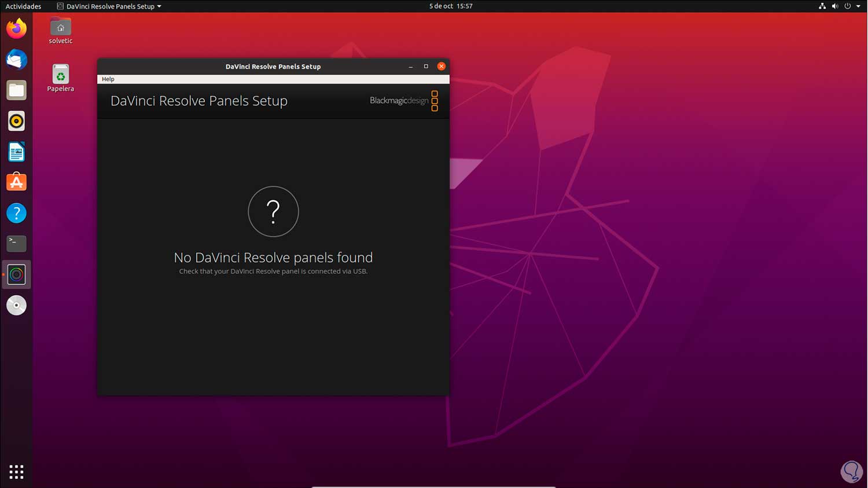The width and height of the screenshot is (868, 488).
Task: Open Thunderbird mail from the dock
Action: [16, 60]
